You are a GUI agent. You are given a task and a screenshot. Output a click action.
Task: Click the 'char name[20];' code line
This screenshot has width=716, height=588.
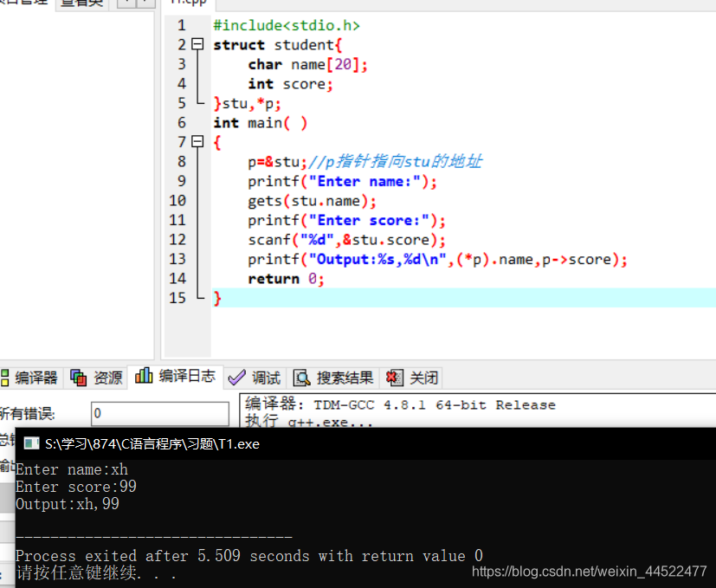(x=307, y=64)
